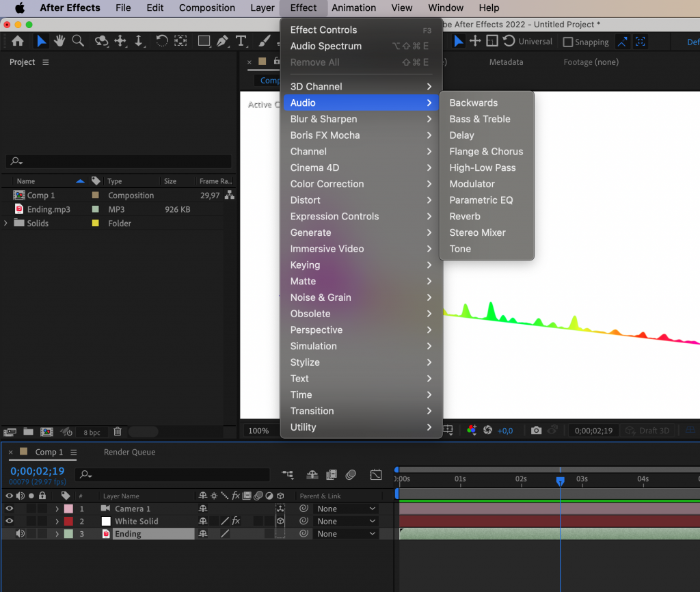Activate the Zoom tool

[x=79, y=41]
